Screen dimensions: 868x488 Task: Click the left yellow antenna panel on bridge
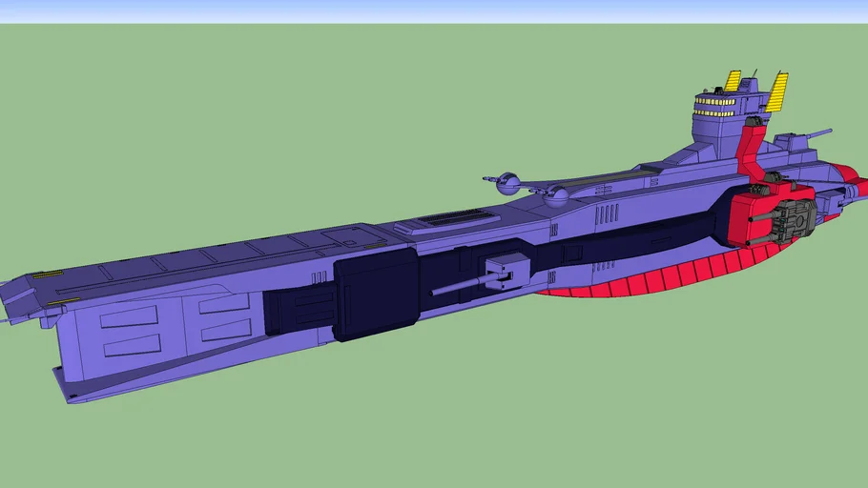pyautogui.click(x=733, y=81)
